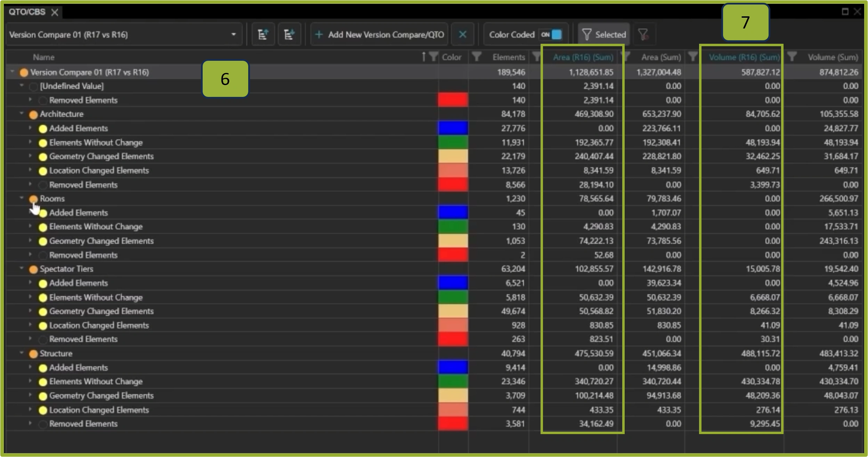Viewport: 868px width, 457px height.
Task: Switch to the QTO/CBS tab
Action: [27, 12]
